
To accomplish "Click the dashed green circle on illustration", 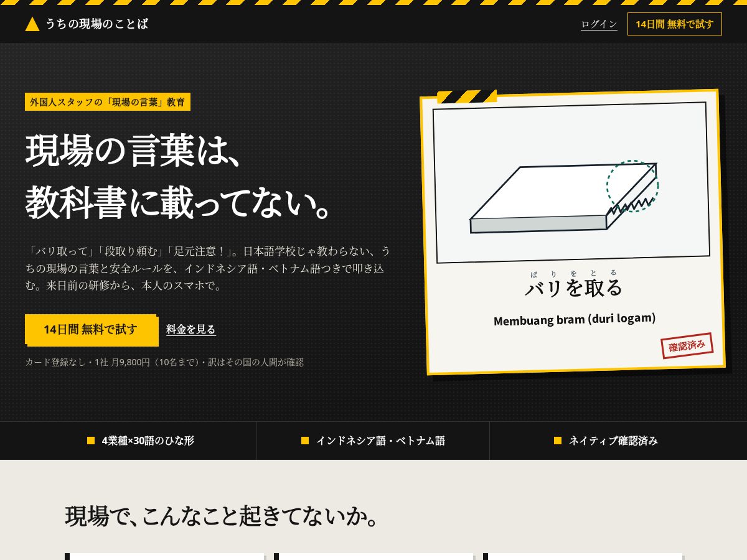I will [632, 186].
